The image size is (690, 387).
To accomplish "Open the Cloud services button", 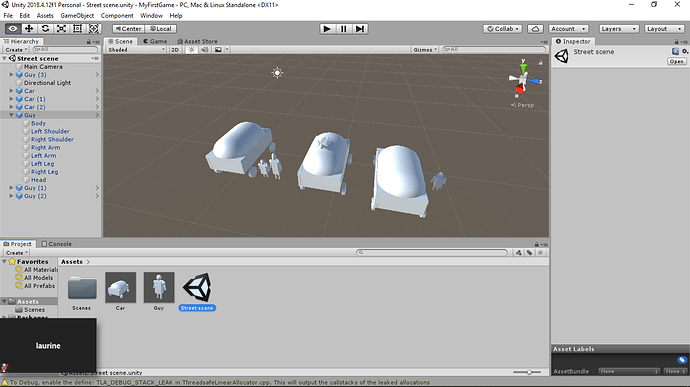I will (535, 29).
